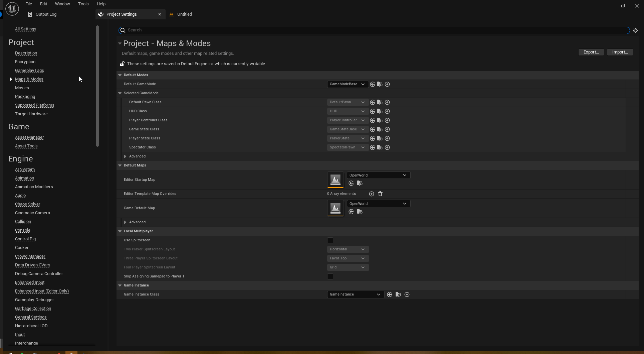Browse to HUD Class asset
The image size is (644, 354).
(380, 111)
